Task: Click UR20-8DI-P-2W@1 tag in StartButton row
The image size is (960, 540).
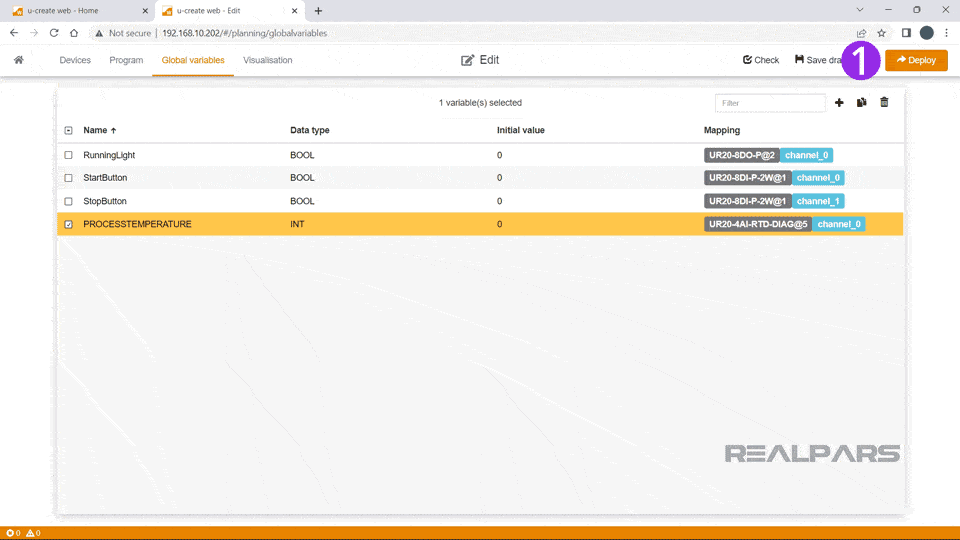Action: 748,178
